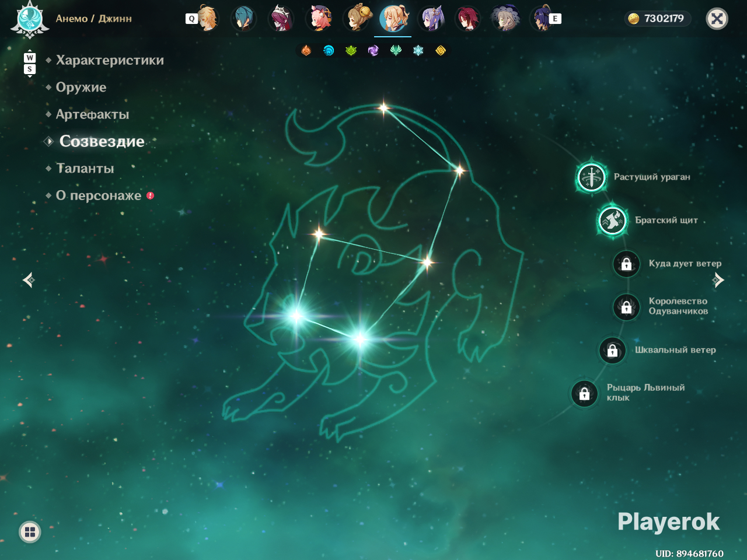Switch to purple-haired Keqing avatar
This screenshot has width=747, height=560.
432,19
